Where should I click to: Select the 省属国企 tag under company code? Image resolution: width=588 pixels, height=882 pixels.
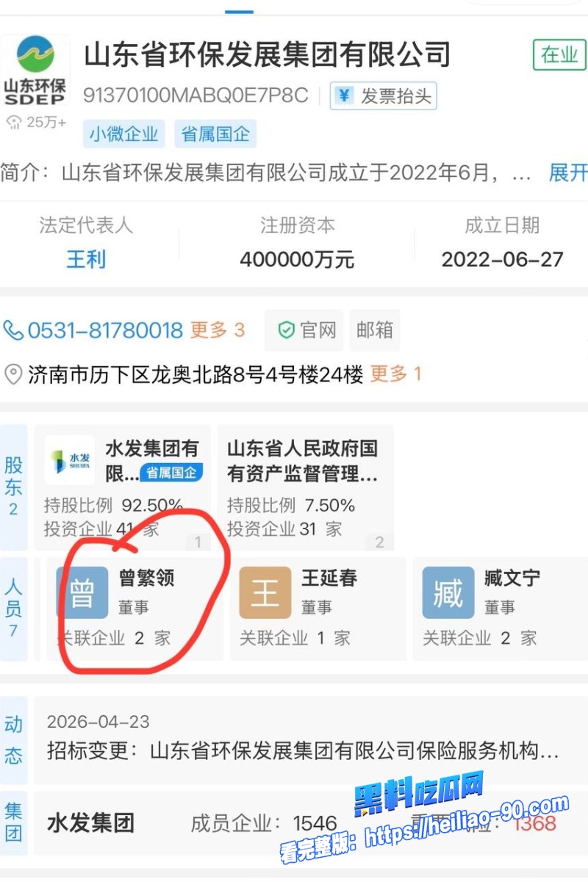[215, 135]
